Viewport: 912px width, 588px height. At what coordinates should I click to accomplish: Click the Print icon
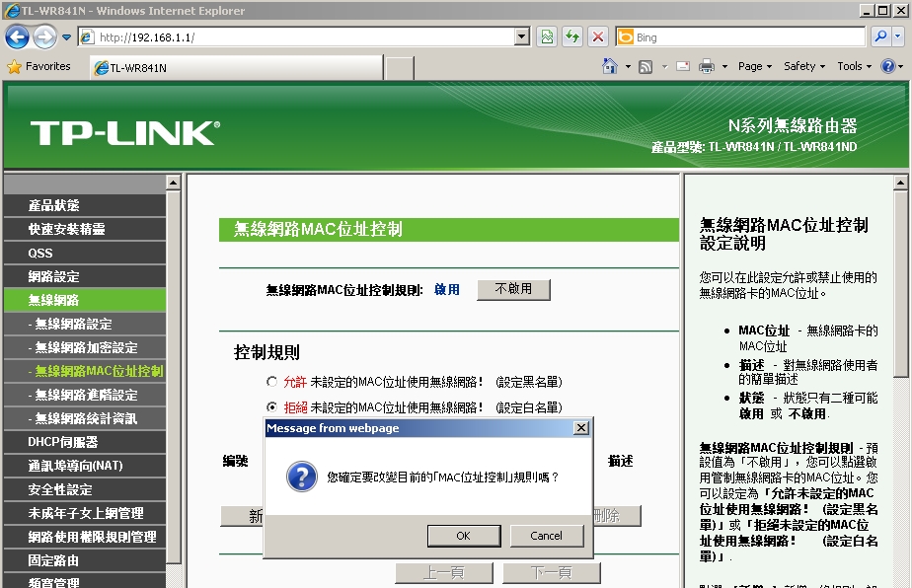click(x=706, y=66)
